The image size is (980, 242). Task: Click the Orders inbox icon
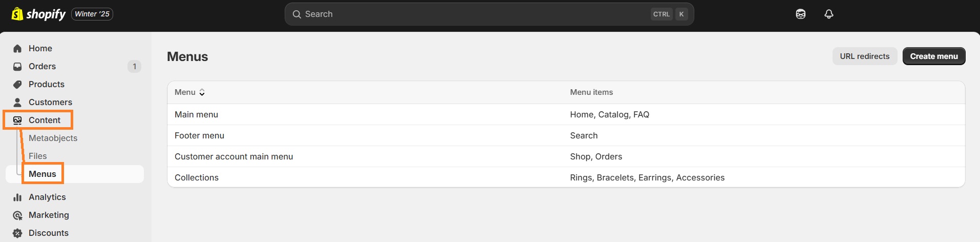pyautogui.click(x=17, y=67)
